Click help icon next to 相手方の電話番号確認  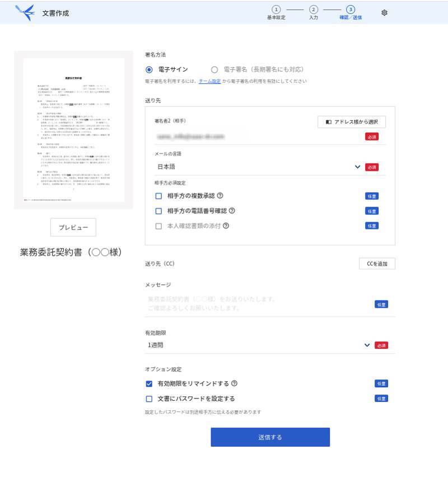(232, 211)
